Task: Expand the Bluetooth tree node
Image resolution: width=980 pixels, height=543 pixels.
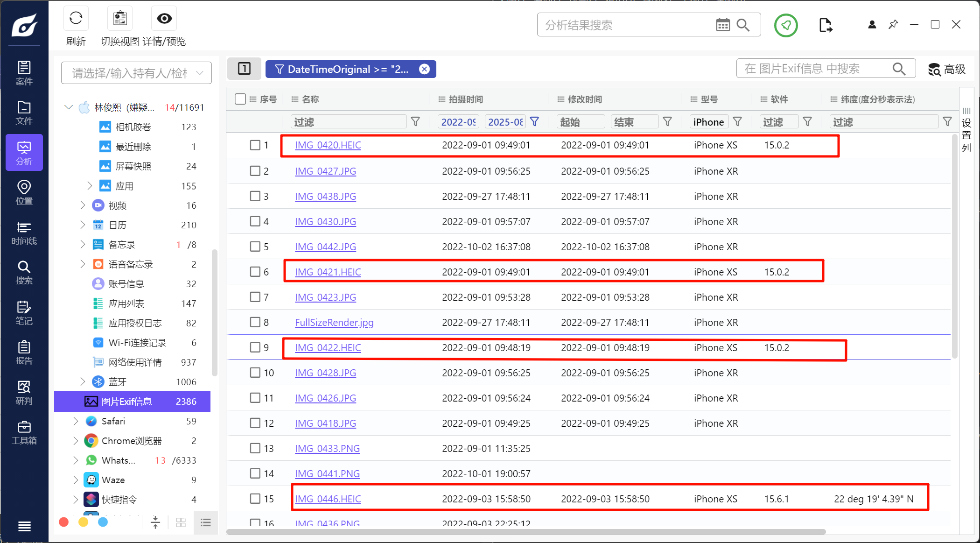Action: tap(83, 382)
